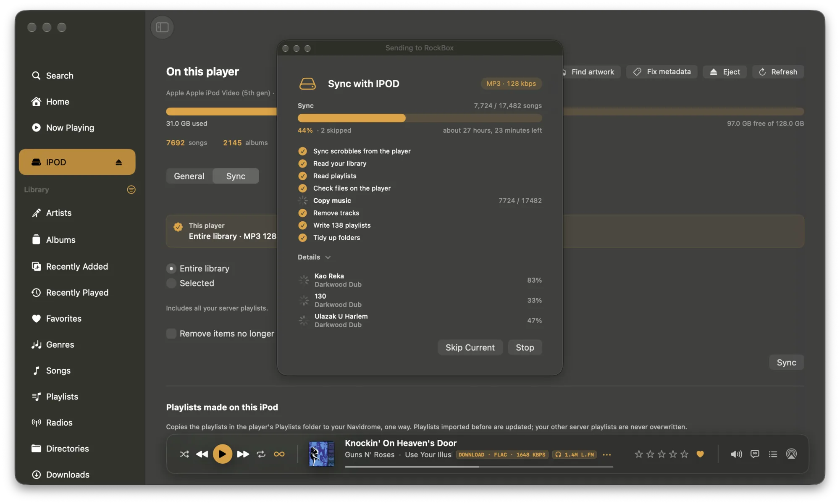This screenshot has height=504, width=840.
Task: Open the play queue list icon
Action: coord(773,454)
